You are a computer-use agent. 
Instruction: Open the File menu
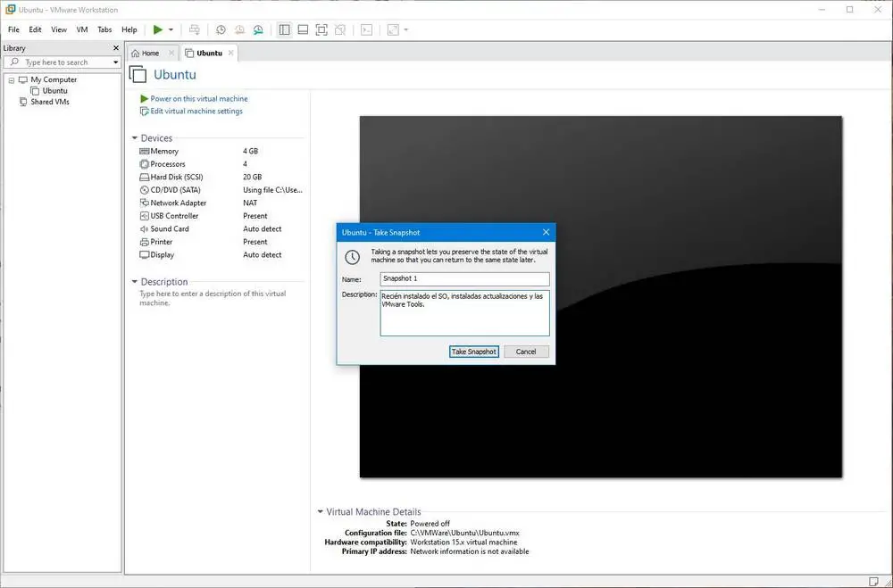[13, 29]
